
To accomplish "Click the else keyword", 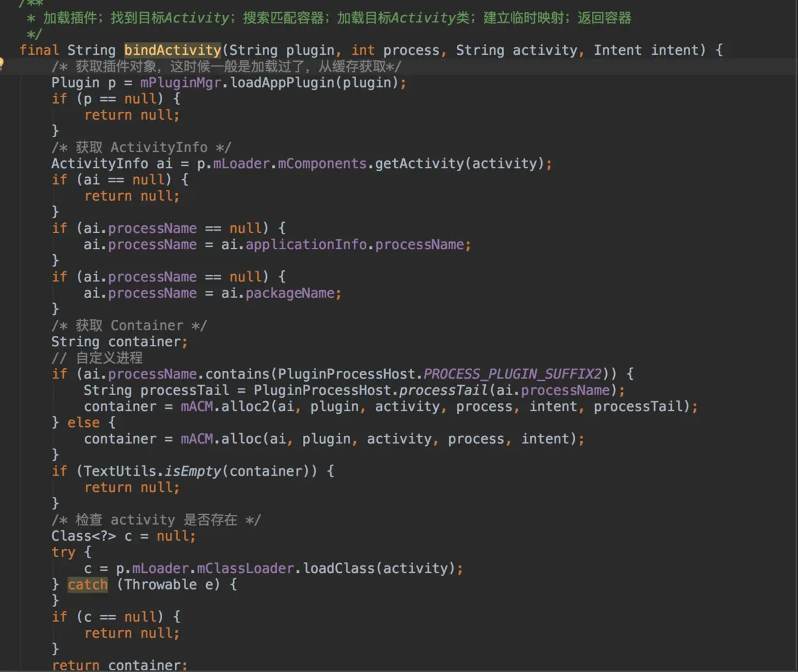I will pos(84,423).
